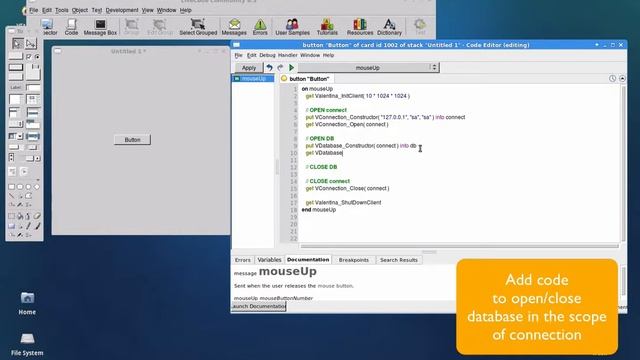Open the Code editor from main toolbar
Screen dimensions: 640x360
pyautogui.click(x=71, y=27)
